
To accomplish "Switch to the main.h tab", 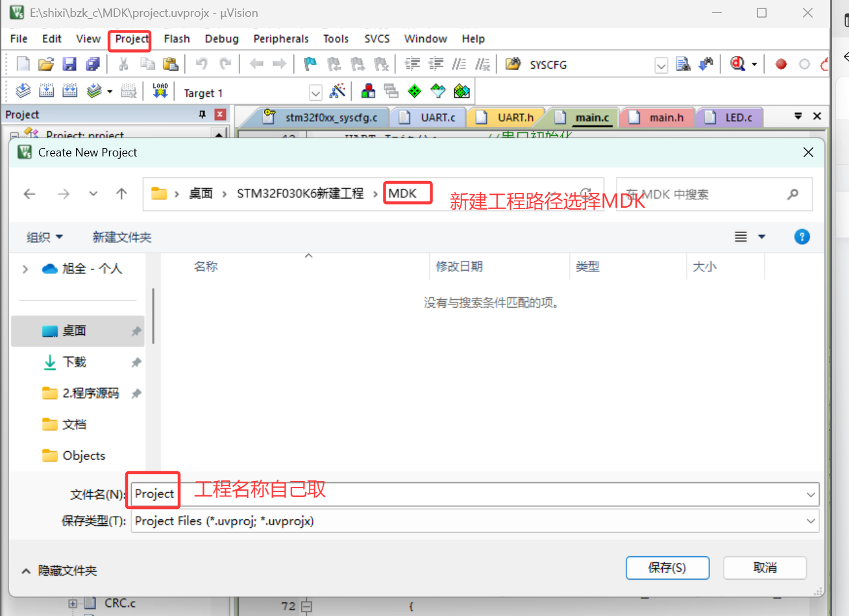I will [658, 117].
